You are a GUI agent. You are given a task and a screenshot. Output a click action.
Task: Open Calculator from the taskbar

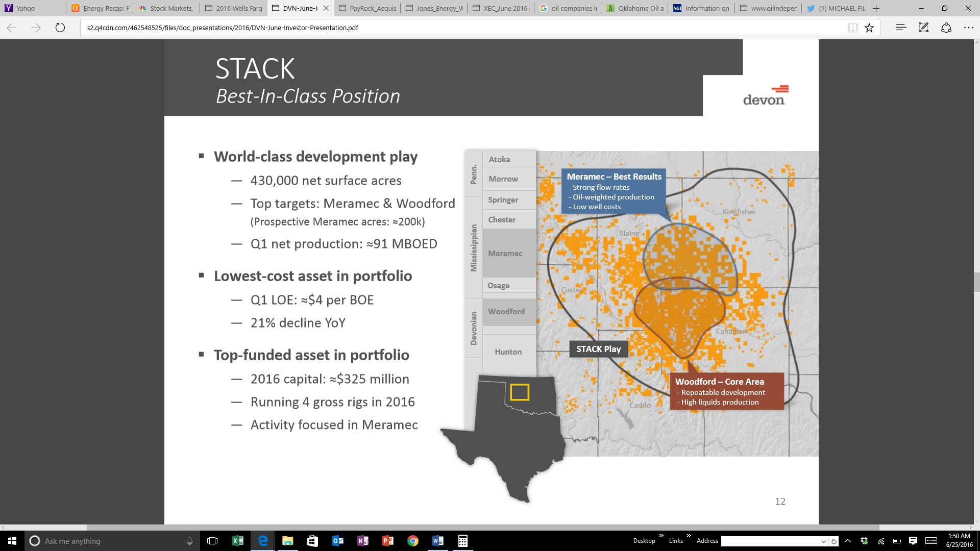(462, 541)
